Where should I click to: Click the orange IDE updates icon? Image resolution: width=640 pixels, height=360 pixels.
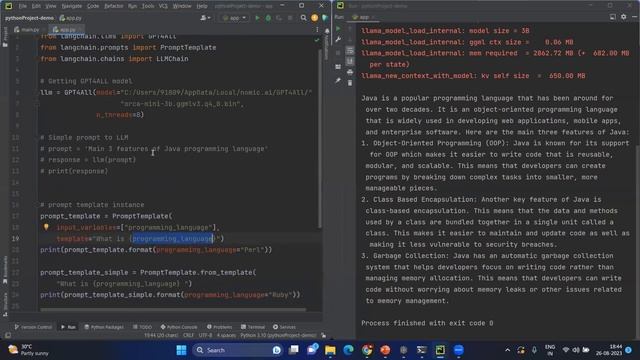[314, 18]
